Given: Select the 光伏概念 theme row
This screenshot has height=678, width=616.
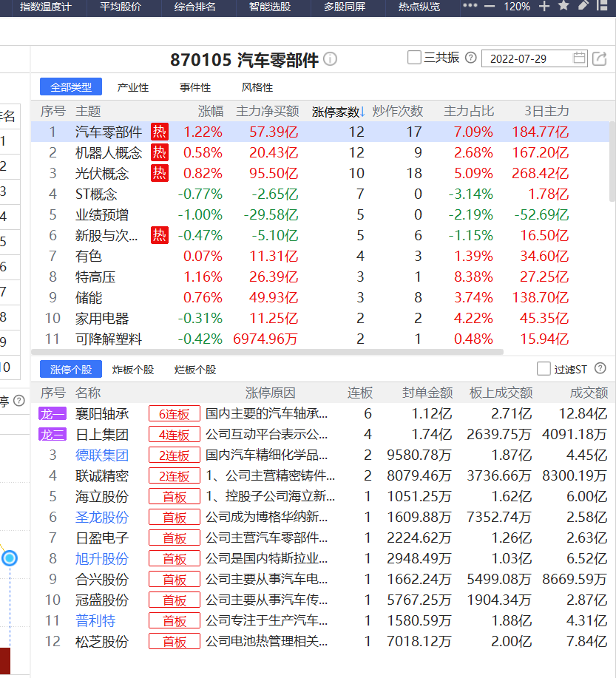Looking at the screenshot, I should [x=320, y=173].
